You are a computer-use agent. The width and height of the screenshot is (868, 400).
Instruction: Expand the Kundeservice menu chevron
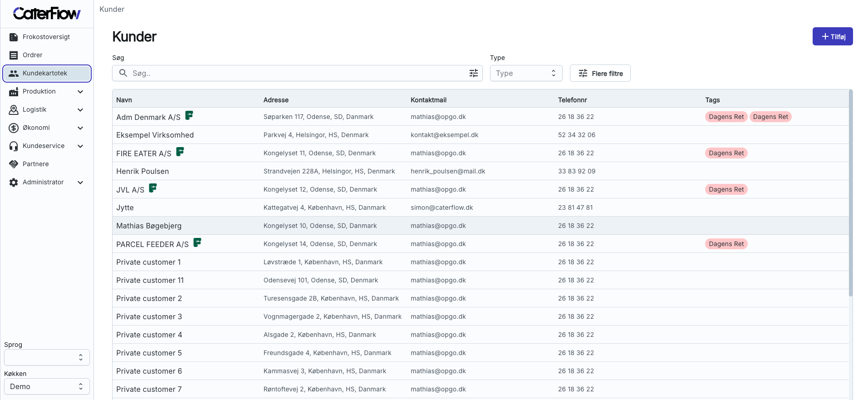[x=80, y=146]
